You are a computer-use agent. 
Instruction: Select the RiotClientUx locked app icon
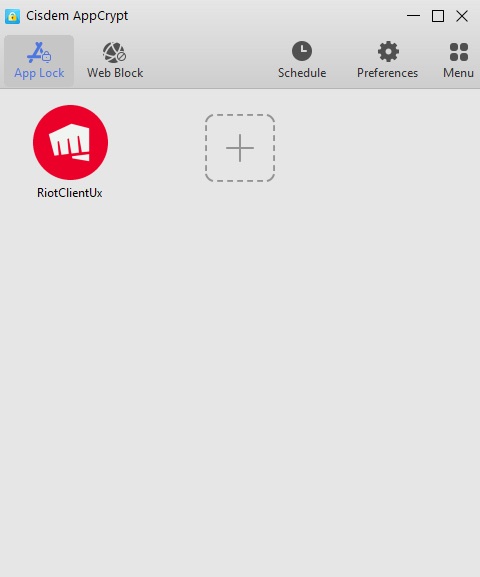point(70,142)
